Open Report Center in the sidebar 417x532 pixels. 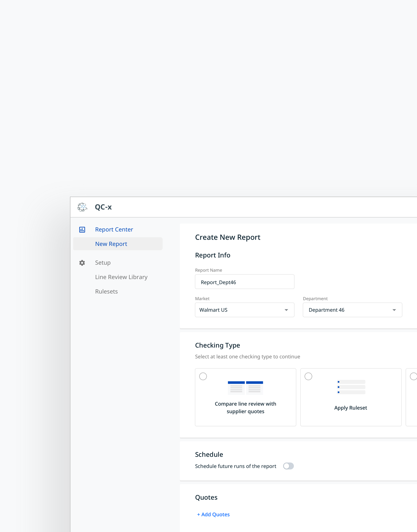[x=114, y=230]
